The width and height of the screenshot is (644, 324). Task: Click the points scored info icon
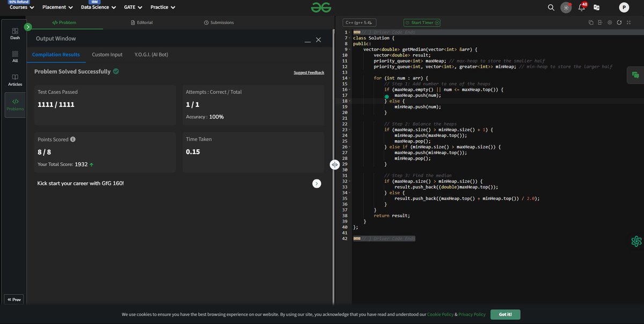73,139
